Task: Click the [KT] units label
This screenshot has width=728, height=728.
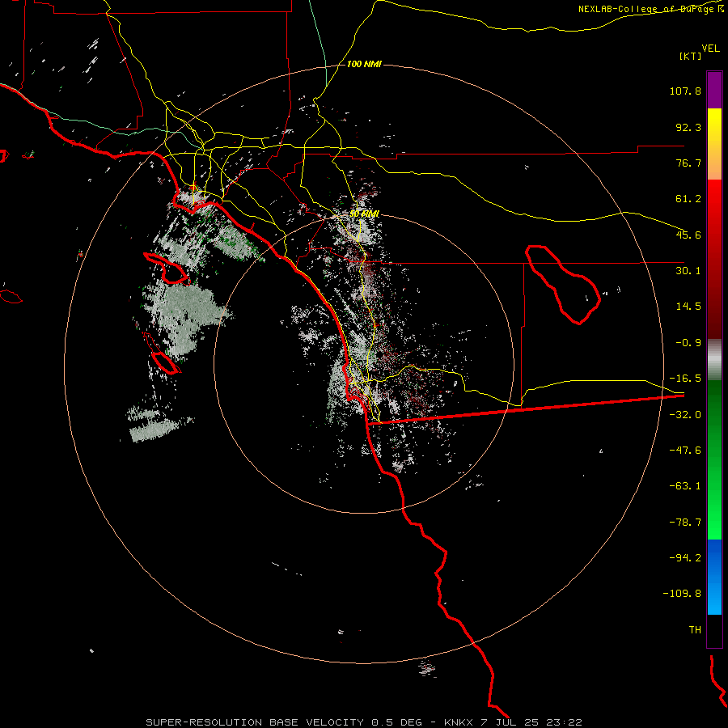Action: (x=691, y=56)
